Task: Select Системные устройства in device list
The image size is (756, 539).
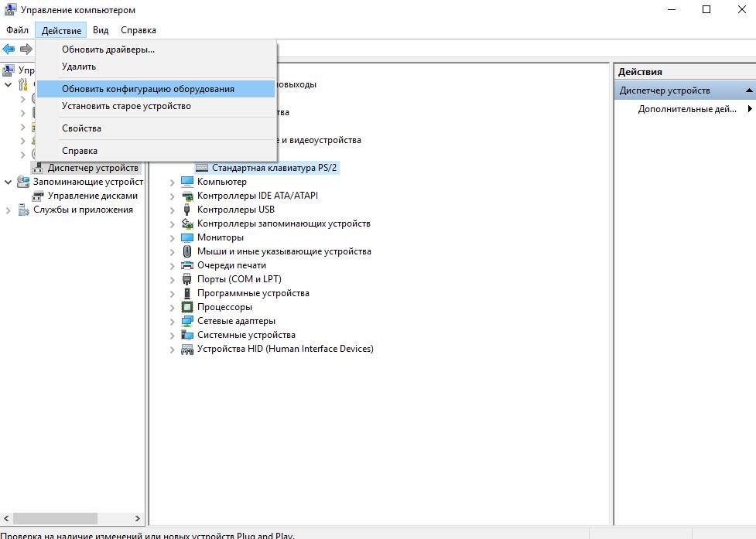Action: click(x=246, y=335)
